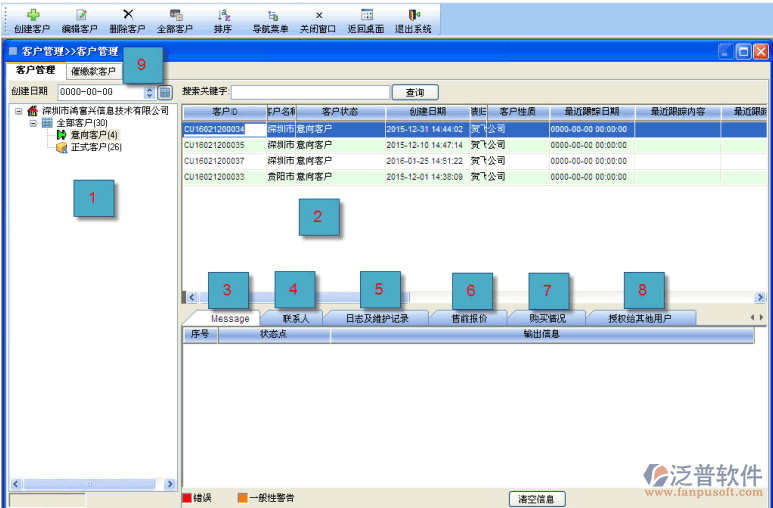Open the 导航菜单 toolbar item

271,22
